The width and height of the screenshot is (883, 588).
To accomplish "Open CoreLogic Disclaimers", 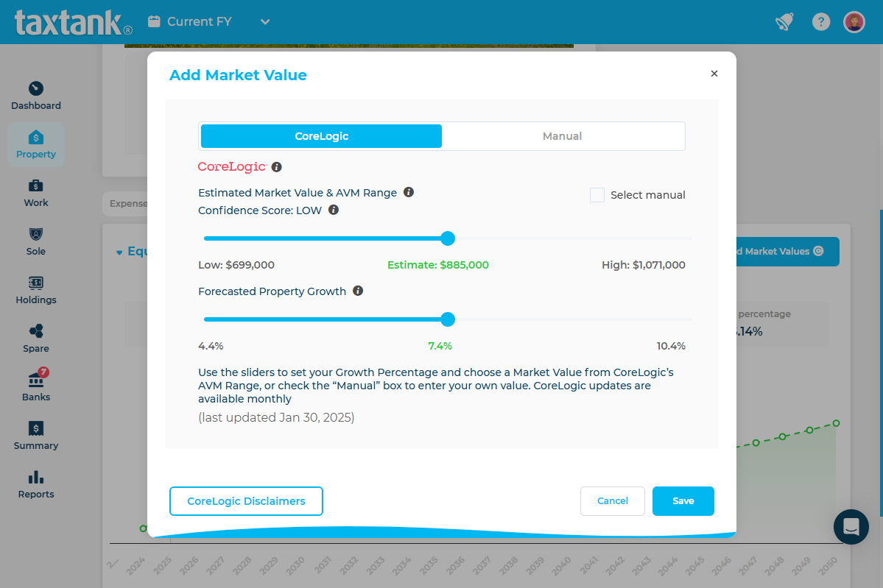I will pyautogui.click(x=246, y=500).
